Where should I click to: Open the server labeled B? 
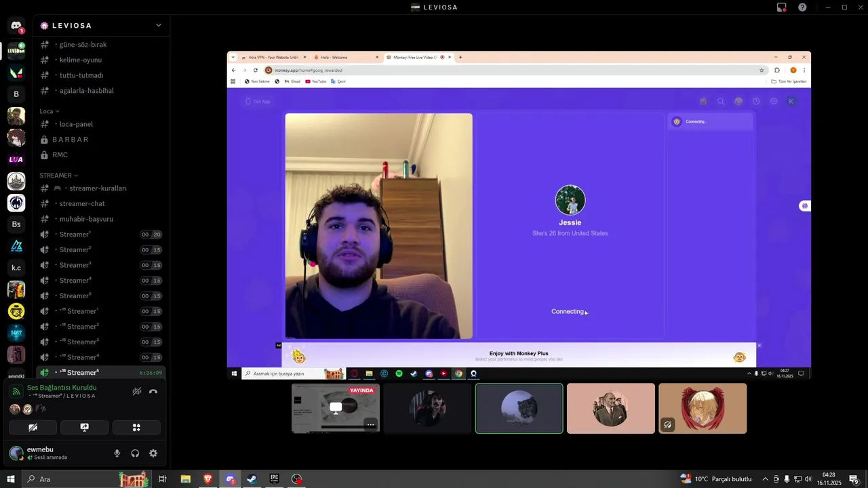click(x=16, y=94)
